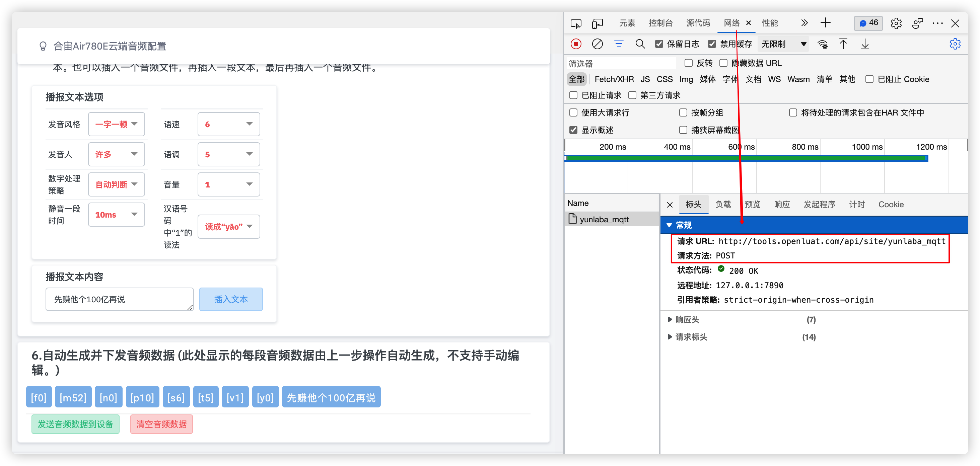Click 发送音频数据到设备 button

(75, 424)
